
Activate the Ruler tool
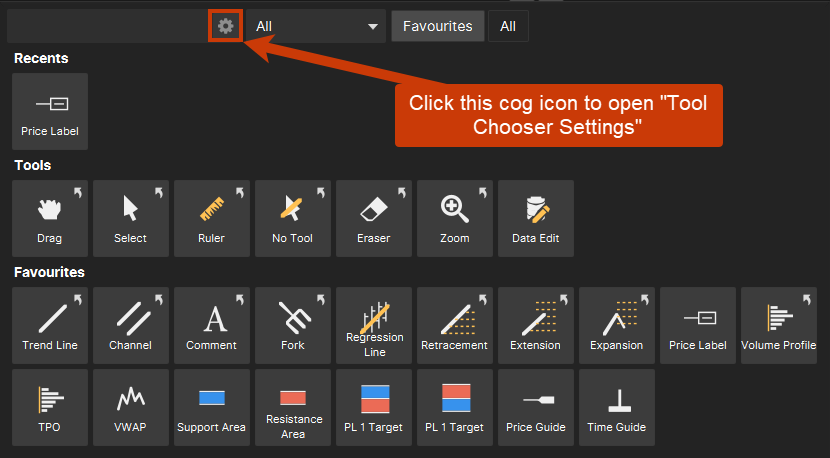[x=211, y=218]
